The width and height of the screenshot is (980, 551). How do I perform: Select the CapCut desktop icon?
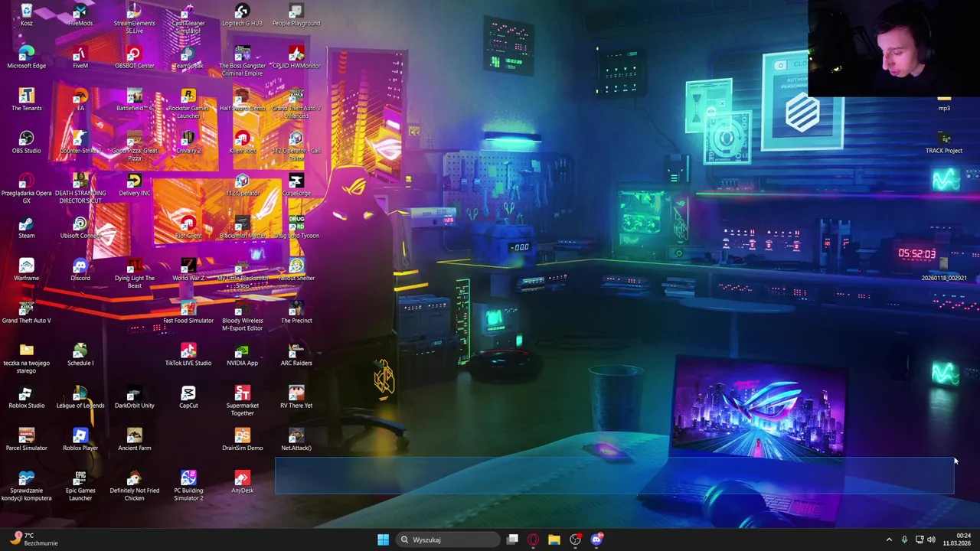[188, 397]
